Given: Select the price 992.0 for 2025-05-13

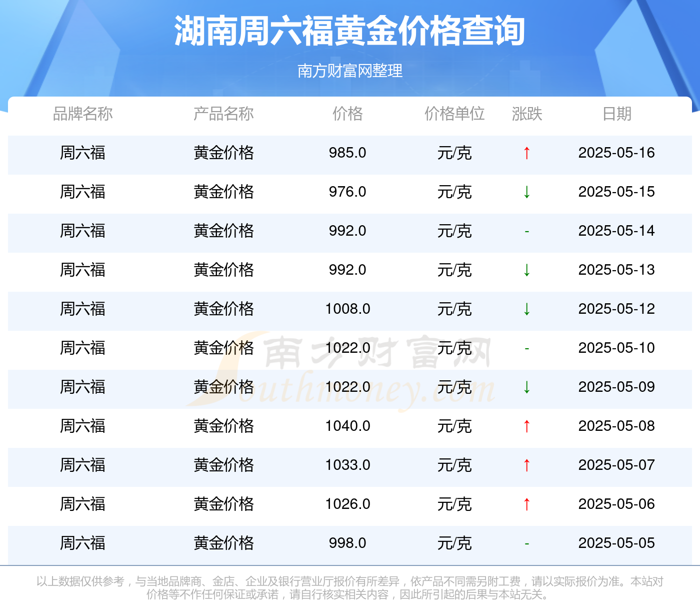Looking at the screenshot, I should point(347,270).
